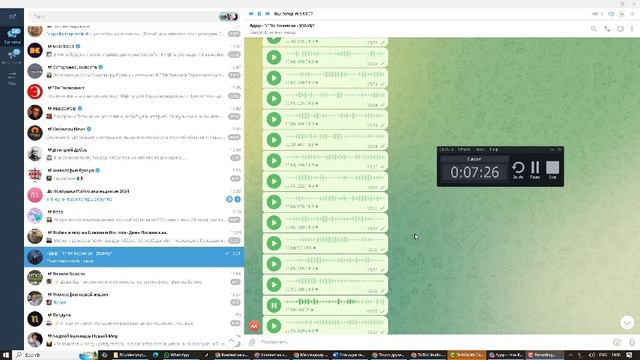Open the Windows Start menu
Screen dimensions: 640x360
[6, 355]
